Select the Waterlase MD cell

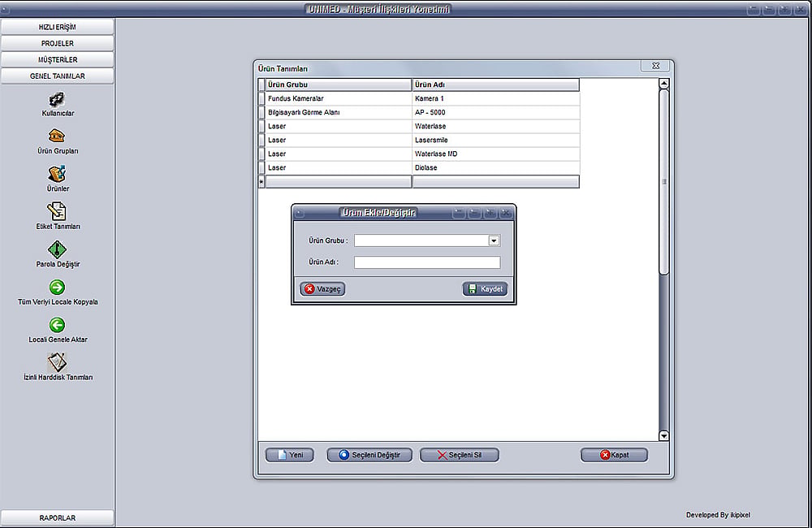495,154
